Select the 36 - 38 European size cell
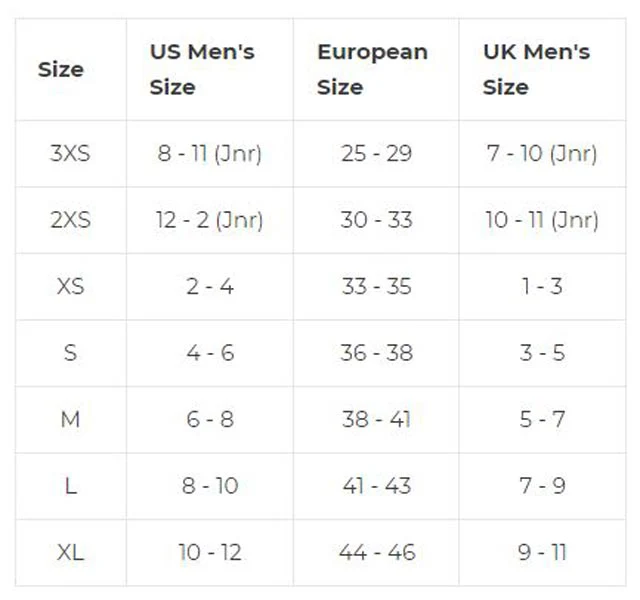This screenshot has width=640, height=600. tap(376, 353)
